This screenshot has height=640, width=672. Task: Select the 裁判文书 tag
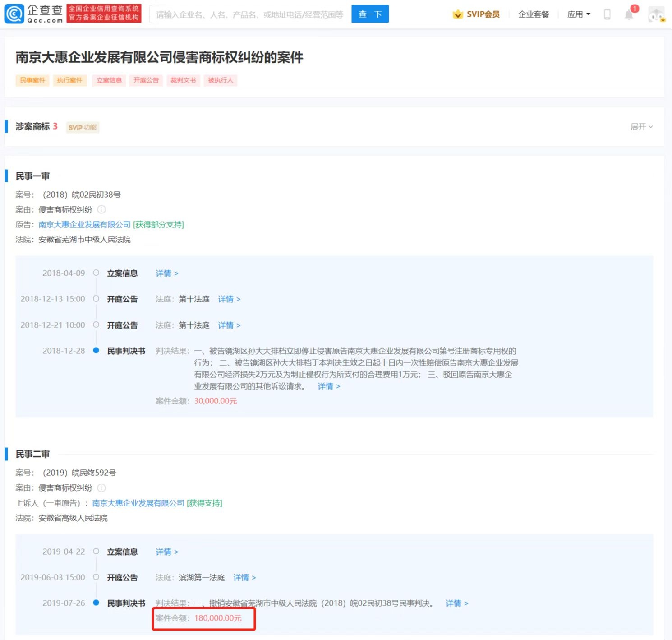(x=183, y=80)
